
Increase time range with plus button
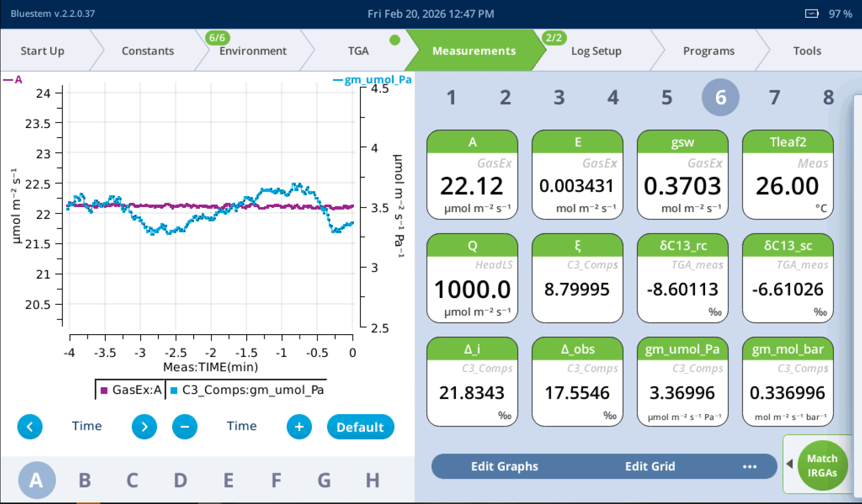299,427
